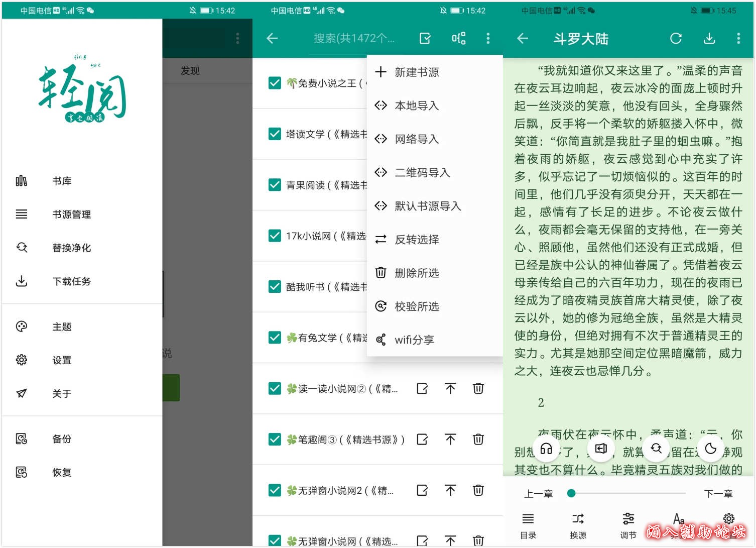Delete the 笔趣阁③ source
Image resolution: width=756 pixels, height=548 pixels.
coord(478,440)
